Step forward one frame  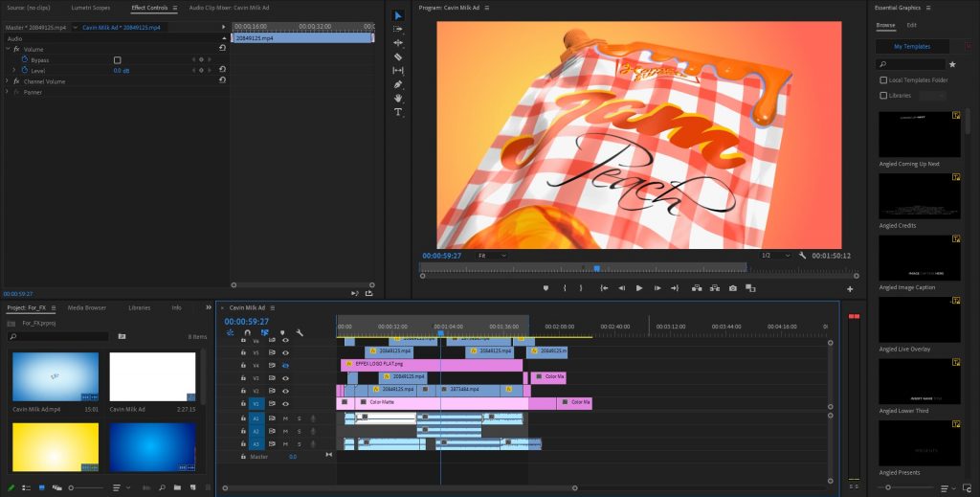coord(657,288)
